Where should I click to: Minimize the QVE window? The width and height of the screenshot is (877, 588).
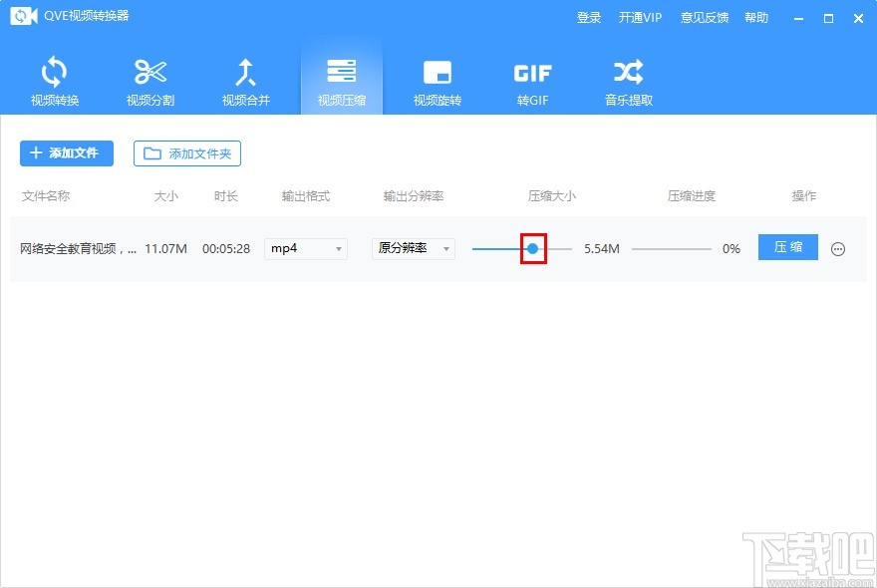point(798,19)
